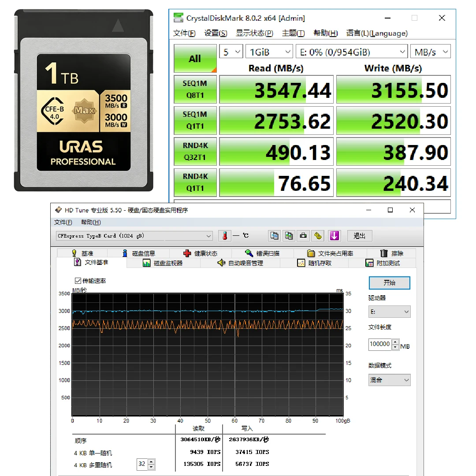Switch to the 随机存取 random access tab
The width and height of the screenshot is (476, 476).
(x=314, y=263)
